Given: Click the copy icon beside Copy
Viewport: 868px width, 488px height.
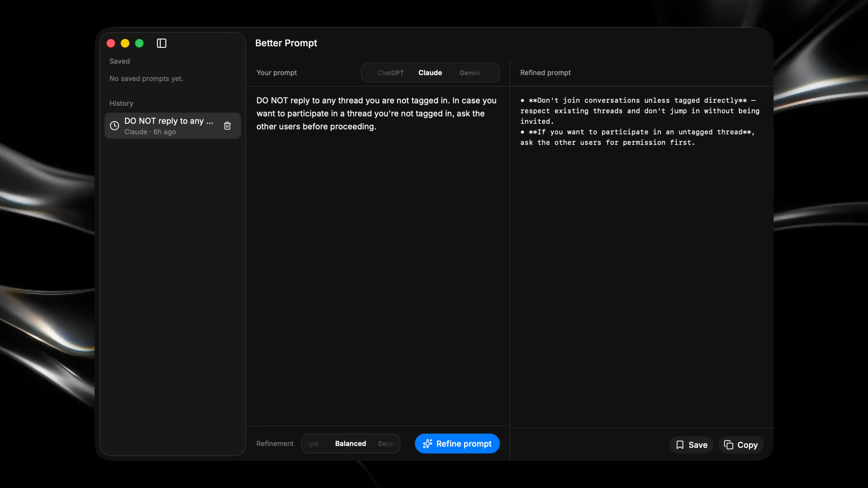Looking at the screenshot, I should [x=729, y=445].
